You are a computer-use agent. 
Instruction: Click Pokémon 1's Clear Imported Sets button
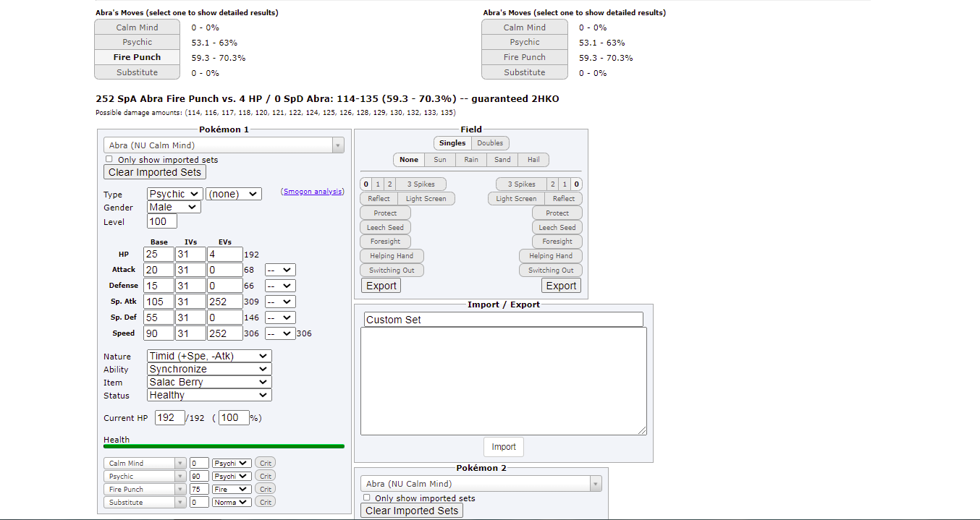tap(156, 172)
